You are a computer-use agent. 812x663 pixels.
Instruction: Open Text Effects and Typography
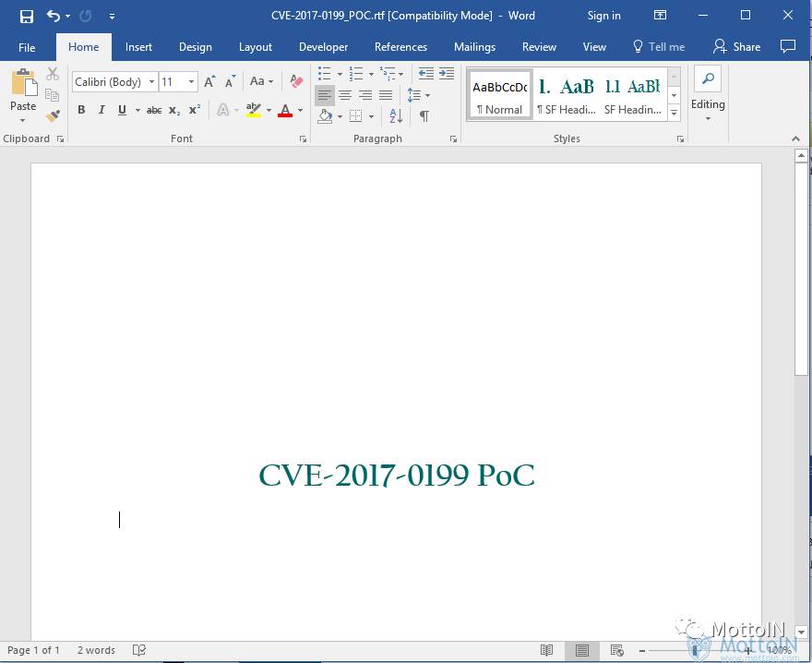pyautogui.click(x=223, y=110)
